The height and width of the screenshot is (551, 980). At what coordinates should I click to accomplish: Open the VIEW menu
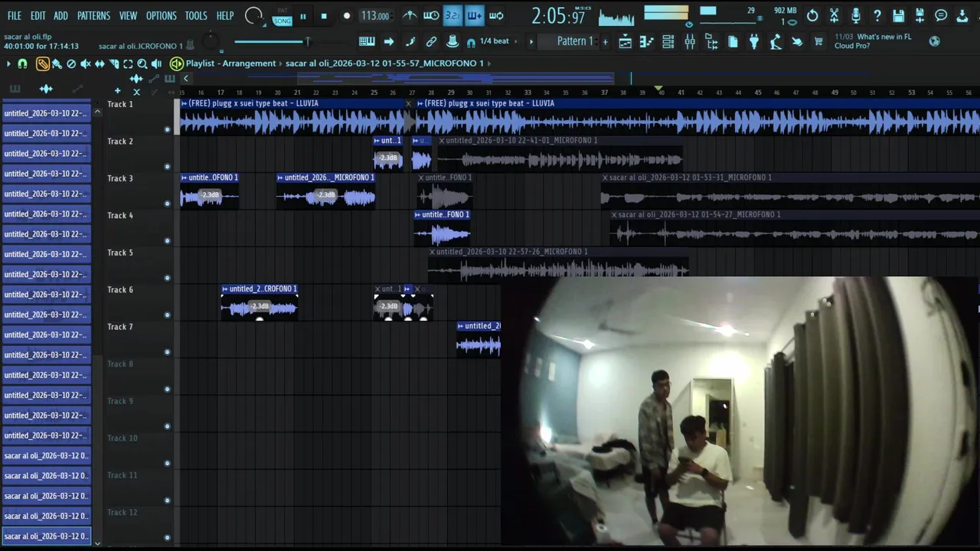(128, 15)
